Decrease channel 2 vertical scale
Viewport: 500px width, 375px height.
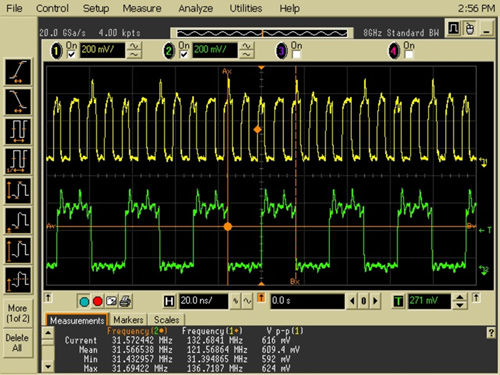pyautogui.click(x=247, y=55)
